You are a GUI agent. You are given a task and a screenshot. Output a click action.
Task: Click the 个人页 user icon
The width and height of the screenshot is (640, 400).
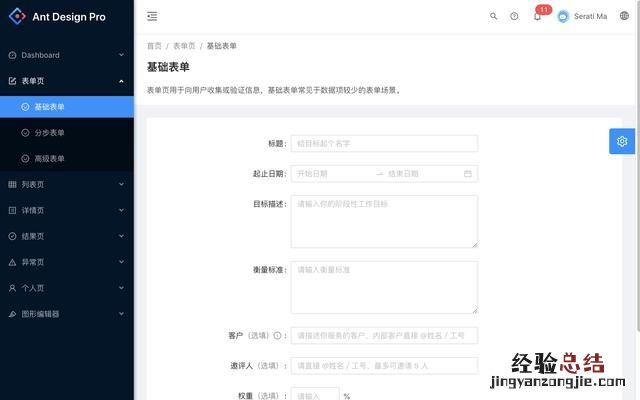(x=12, y=288)
